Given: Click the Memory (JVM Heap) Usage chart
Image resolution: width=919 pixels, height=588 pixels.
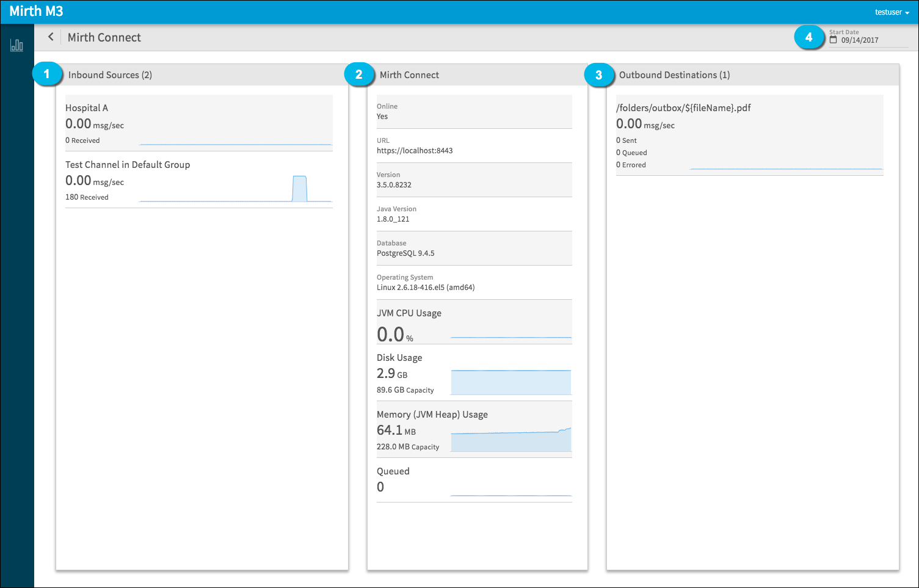Looking at the screenshot, I should click(511, 440).
